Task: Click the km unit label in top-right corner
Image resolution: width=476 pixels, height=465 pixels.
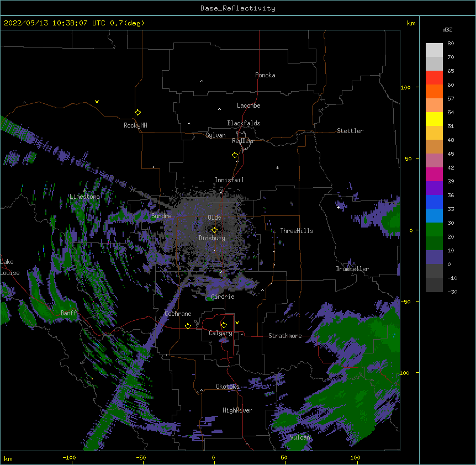Action: point(411,23)
